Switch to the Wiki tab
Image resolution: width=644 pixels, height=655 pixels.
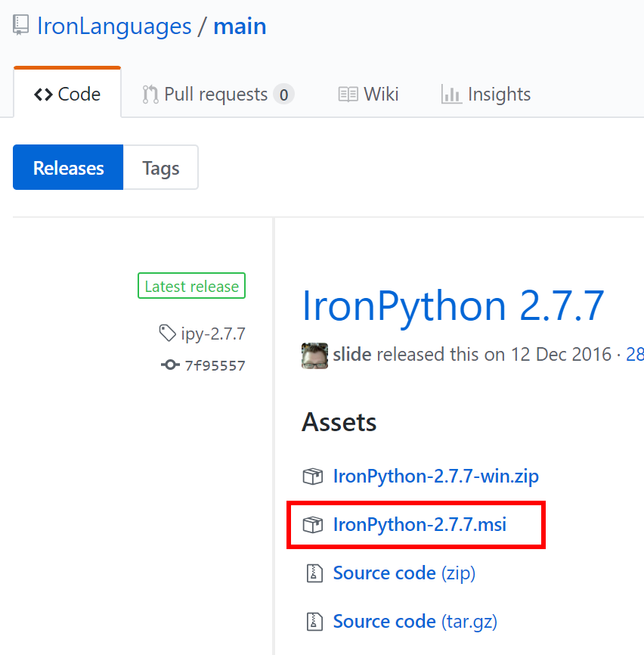369,95
